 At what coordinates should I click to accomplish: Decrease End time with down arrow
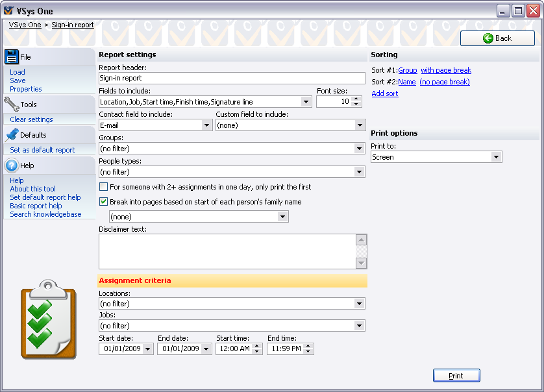click(x=308, y=351)
